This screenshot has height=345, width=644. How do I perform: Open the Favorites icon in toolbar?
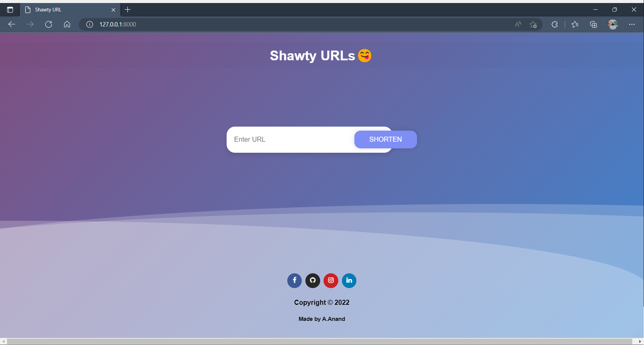[575, 24]
